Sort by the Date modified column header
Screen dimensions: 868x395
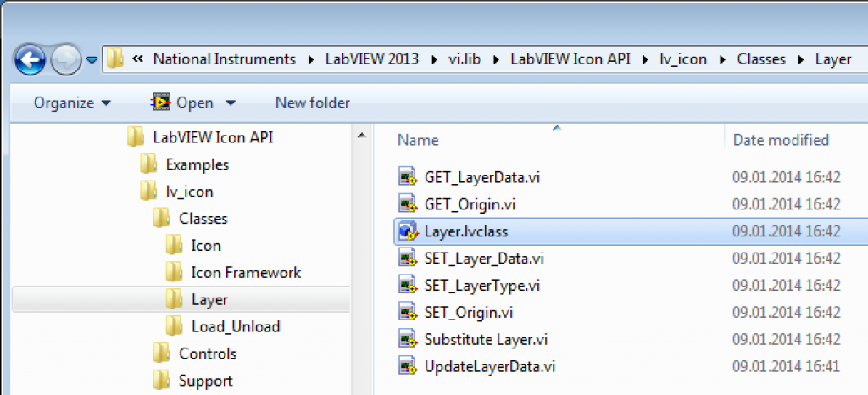tap(781, 140)
